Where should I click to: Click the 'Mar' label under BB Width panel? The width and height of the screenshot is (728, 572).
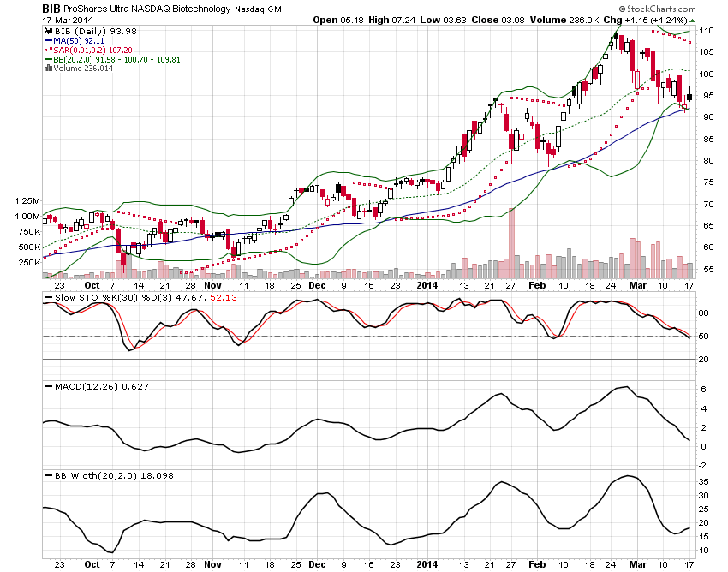[x=637, y=564]
